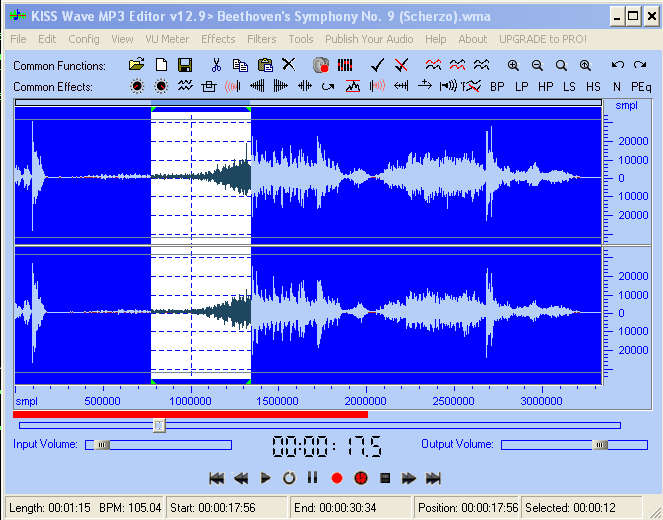Click the Open file folder icon
Screen dimensions: 663x520
[136, 65]
